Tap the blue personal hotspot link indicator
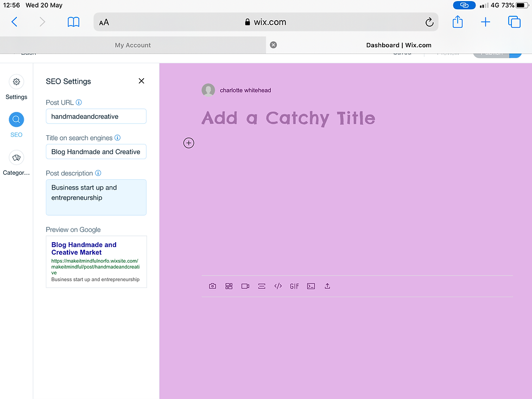Image resolution: width=532 pixels, height=399 pixels. click(464, 5)
